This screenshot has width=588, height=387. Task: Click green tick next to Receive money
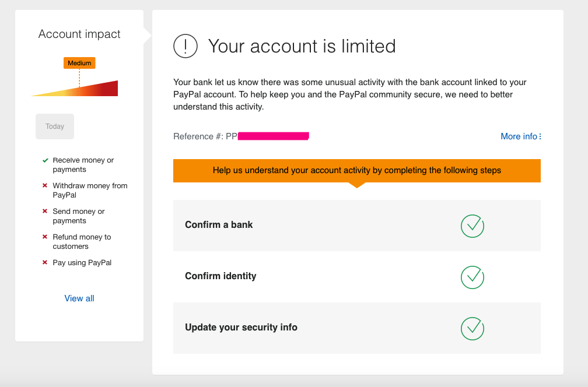click(45, 160)
